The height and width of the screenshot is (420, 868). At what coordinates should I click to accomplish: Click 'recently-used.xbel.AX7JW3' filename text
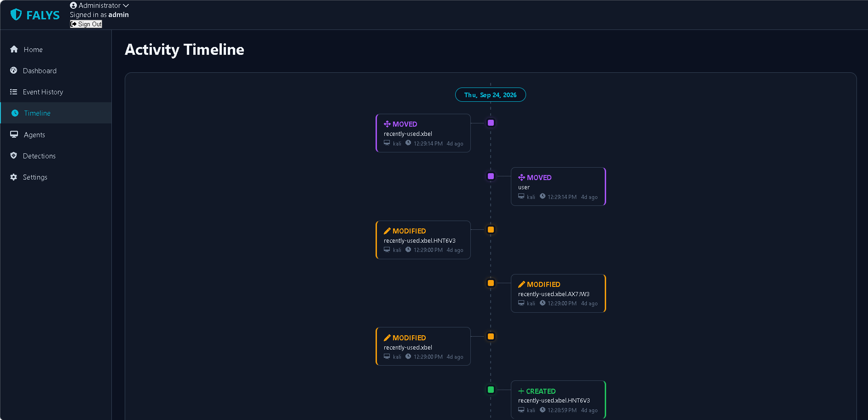coord(554,294)
